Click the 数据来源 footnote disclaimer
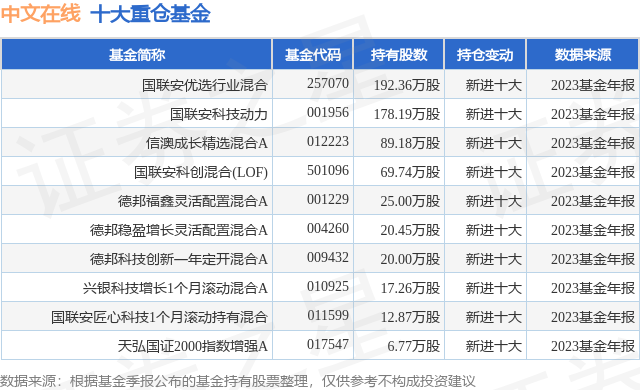 pos(238,381)
